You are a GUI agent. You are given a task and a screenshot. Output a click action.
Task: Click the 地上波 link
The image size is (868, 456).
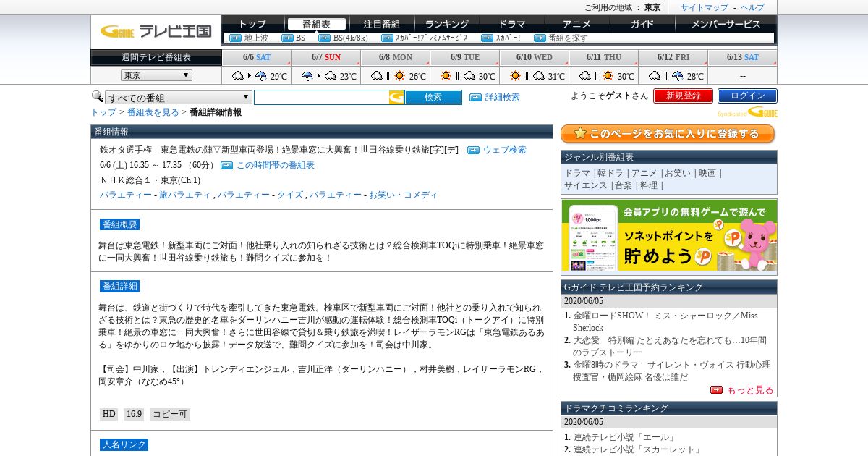coord(256,38)
